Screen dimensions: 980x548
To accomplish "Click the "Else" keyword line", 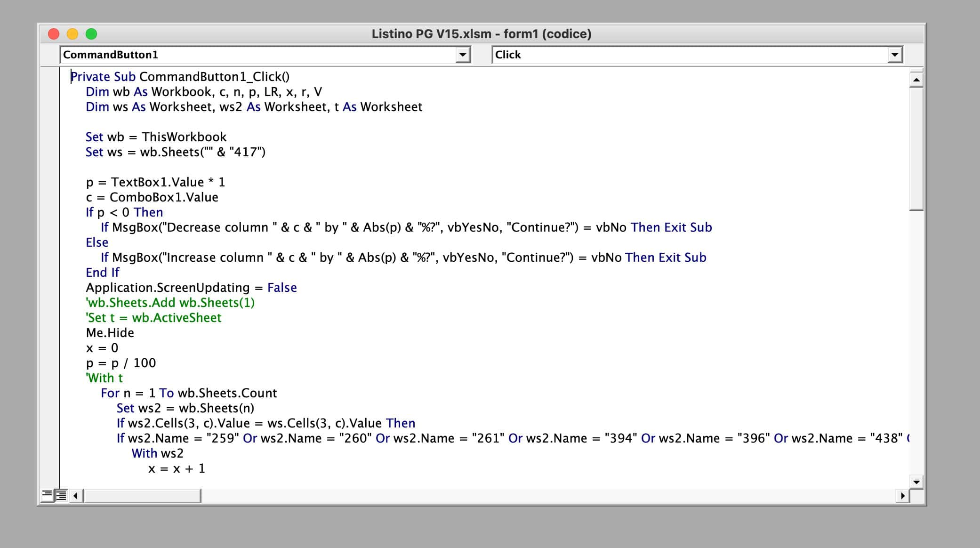I will pos(97,242).
